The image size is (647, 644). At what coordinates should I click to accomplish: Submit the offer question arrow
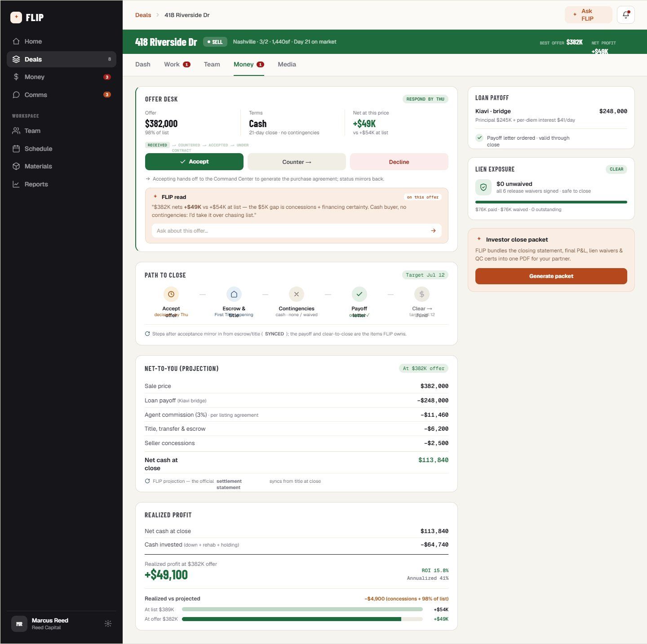tap(433, 231)
